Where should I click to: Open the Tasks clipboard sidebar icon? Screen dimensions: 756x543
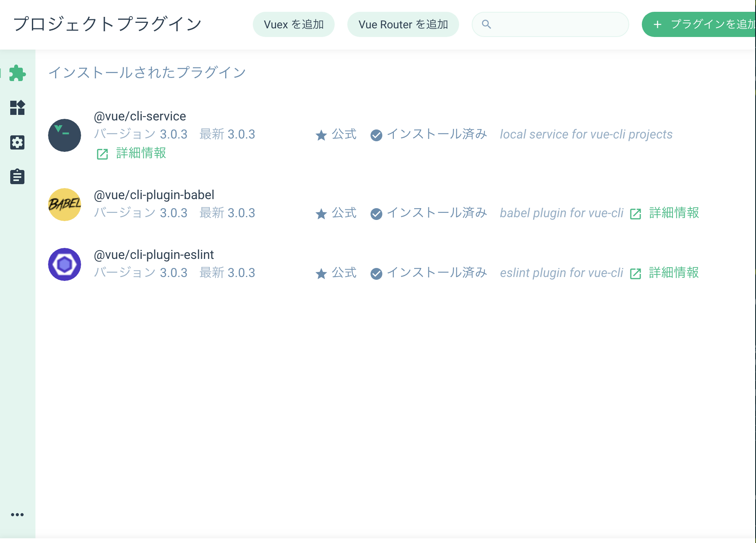click(x=17, y=177)
